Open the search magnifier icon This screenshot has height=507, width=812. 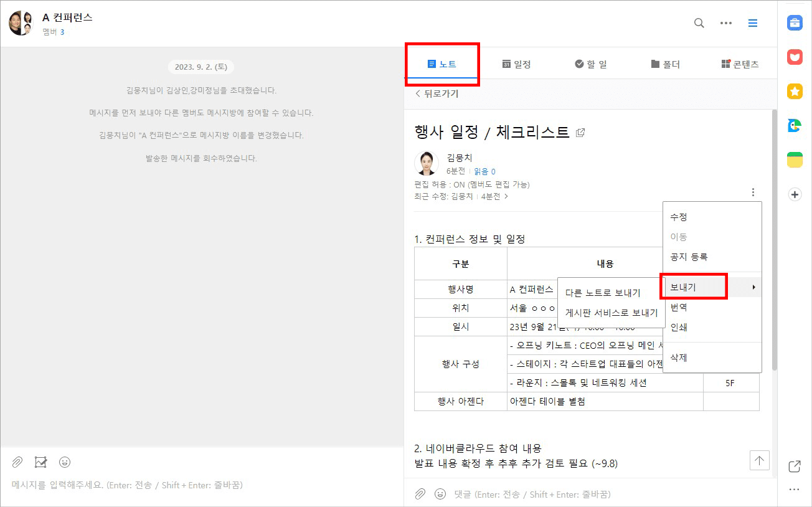[699, 22]
